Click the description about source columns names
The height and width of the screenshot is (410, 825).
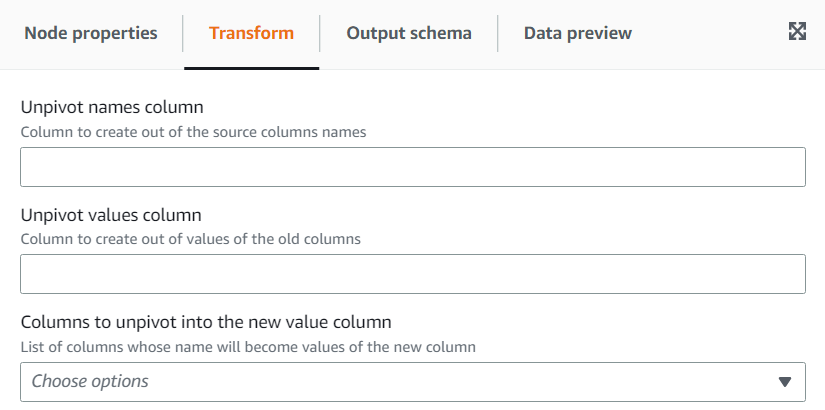coord(193,131)
